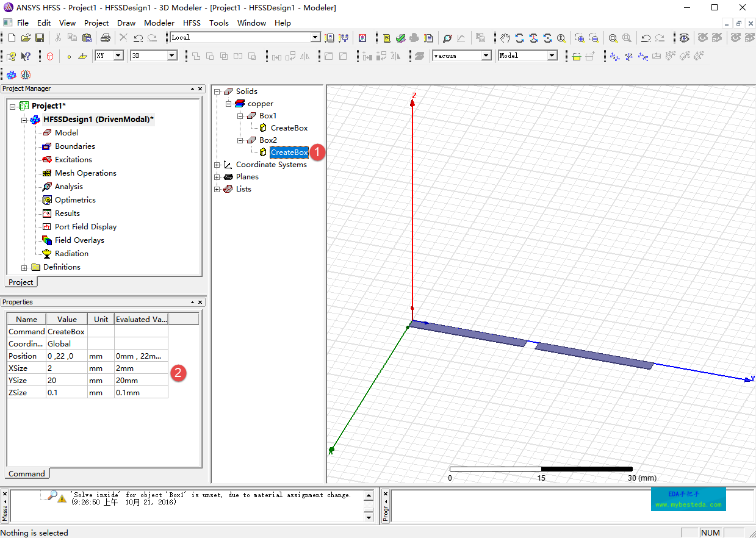756x538 pixels.
Task: Open the Modeler menu
Action: pyautogui.click(x=159, y=23)
